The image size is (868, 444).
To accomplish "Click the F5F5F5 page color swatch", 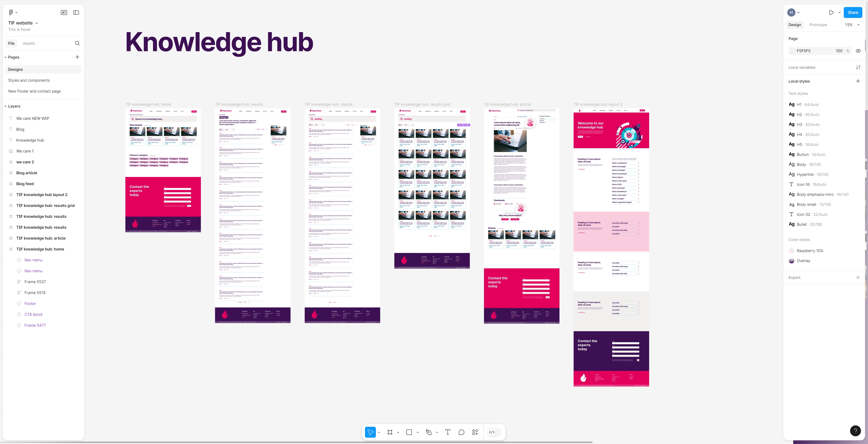I will click(x=793, y=51).
